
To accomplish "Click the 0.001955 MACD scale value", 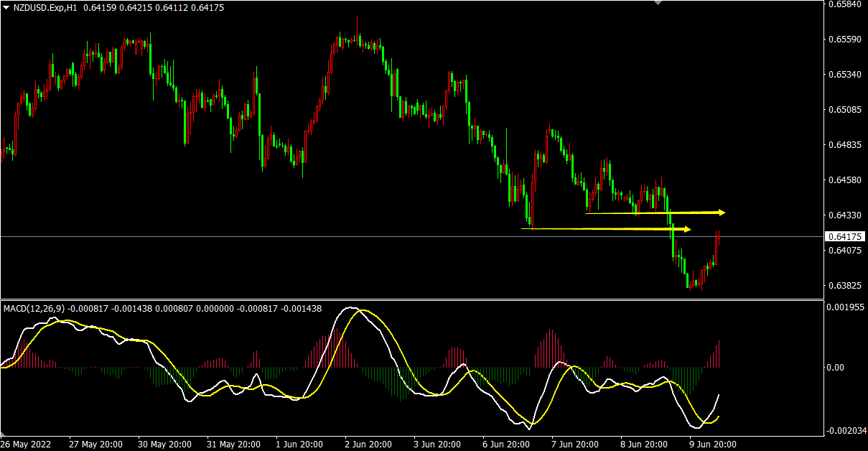I will (x=846, y=307).
